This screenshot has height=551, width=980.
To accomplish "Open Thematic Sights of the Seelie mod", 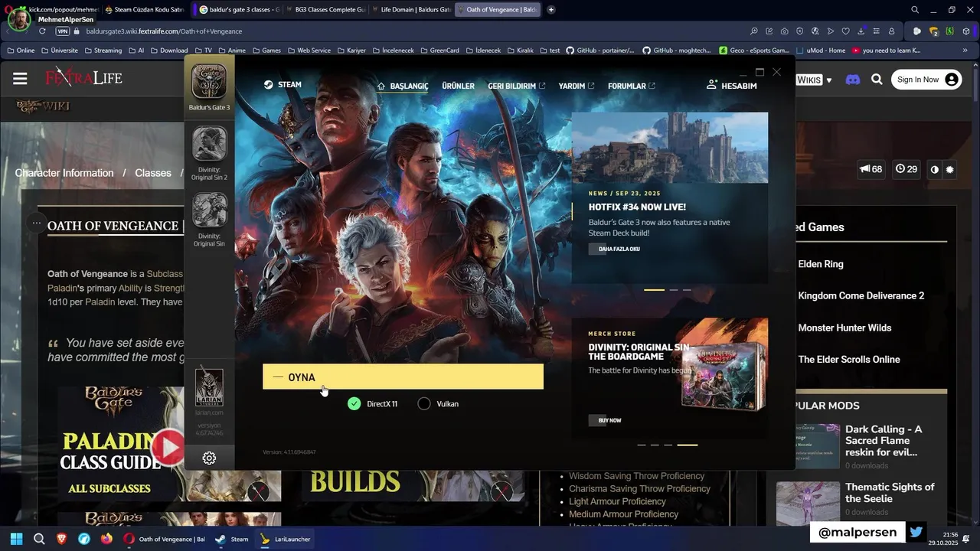I will 890,492.
